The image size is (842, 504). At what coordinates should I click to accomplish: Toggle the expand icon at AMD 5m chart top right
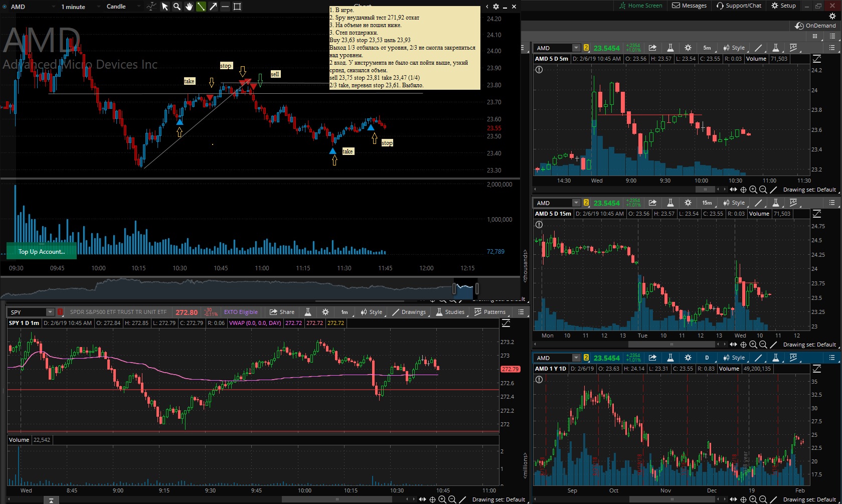[x=817, y=59]
